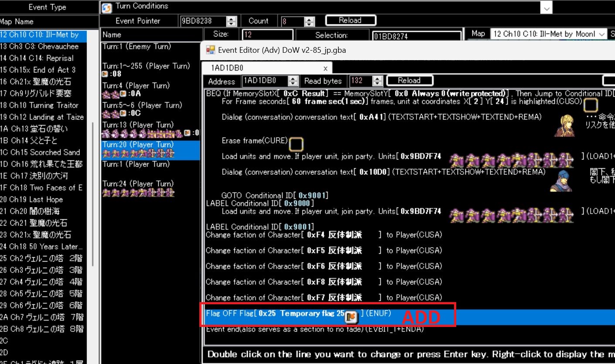Click event icon beside :08 in turn list
Screen dimensions: 615x364
[105, 74]
